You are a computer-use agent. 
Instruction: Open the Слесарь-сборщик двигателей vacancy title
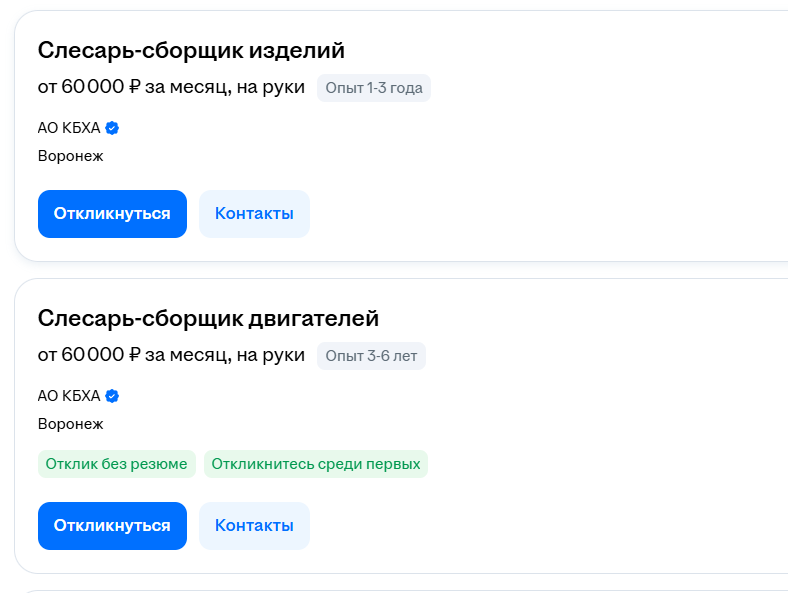click(208, 318)
